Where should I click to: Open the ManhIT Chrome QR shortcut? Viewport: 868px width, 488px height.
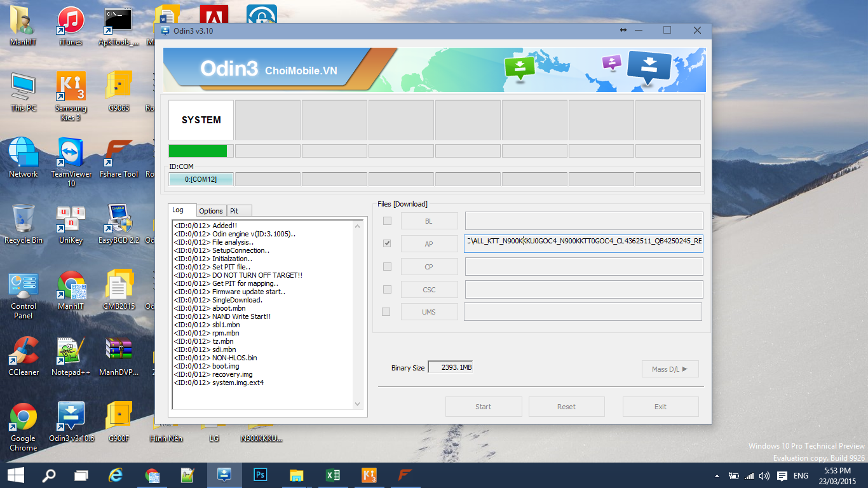pyautogui.click(x=71, y=290)
